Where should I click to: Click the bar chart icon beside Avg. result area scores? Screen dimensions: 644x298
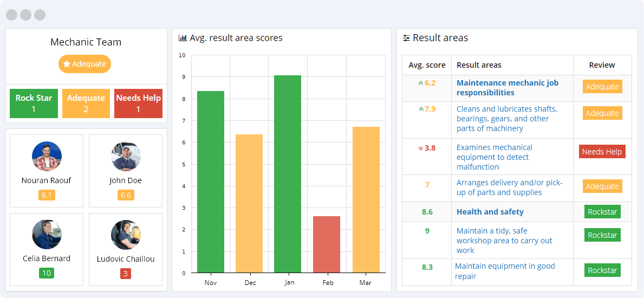[x=183, y=38]
